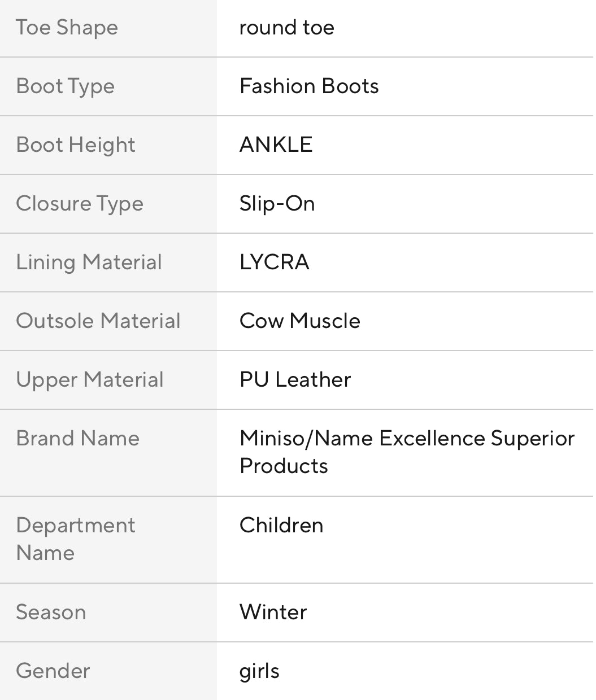Tap the Fashion Boots value
596x700 pixels.
pos(309,86)
